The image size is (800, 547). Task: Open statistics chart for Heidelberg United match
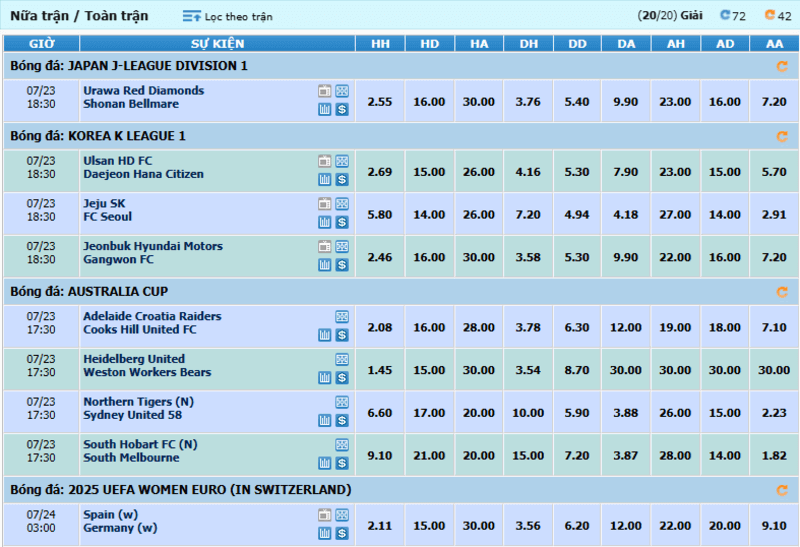(x=324, y=378)
